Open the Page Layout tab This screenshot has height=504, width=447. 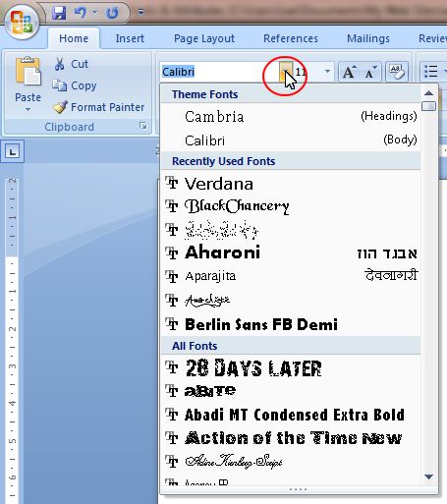point(204,38)
